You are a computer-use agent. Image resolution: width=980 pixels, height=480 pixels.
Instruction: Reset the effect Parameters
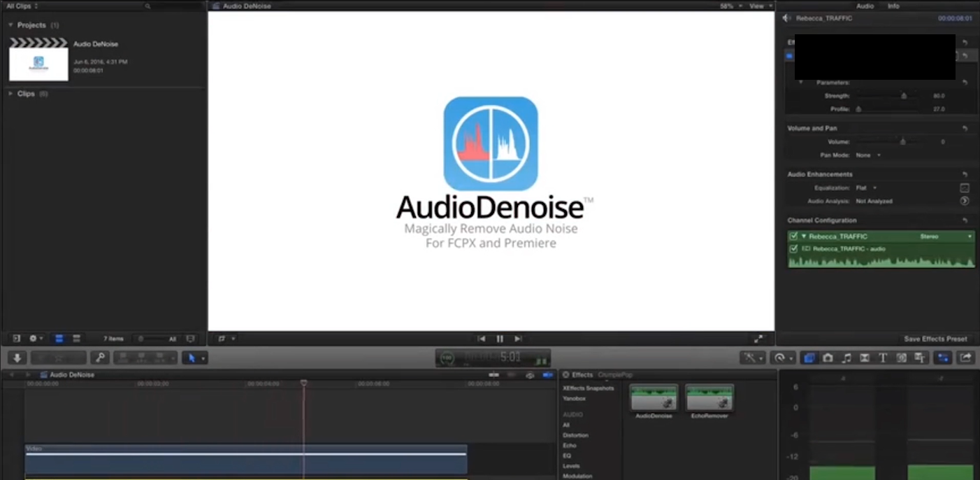point(965,83)
